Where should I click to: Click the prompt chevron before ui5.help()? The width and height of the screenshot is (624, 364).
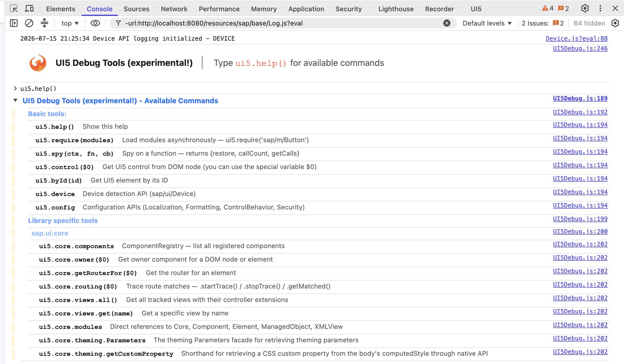tap(15, 88)
